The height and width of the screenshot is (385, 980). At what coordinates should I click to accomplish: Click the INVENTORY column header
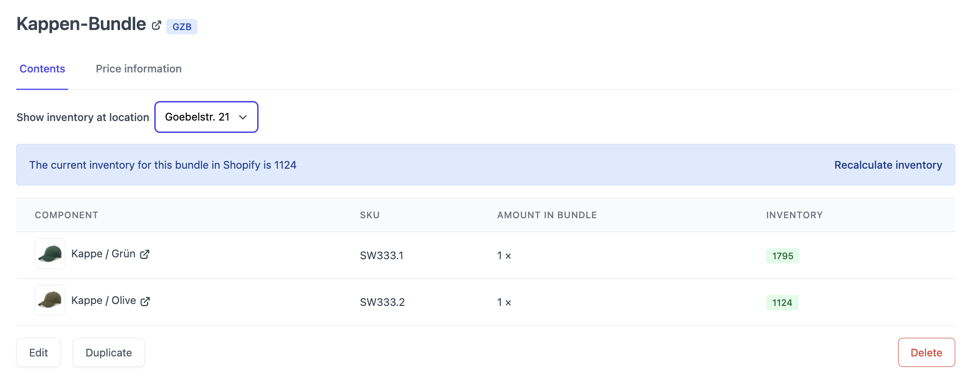tap(794, 215)
